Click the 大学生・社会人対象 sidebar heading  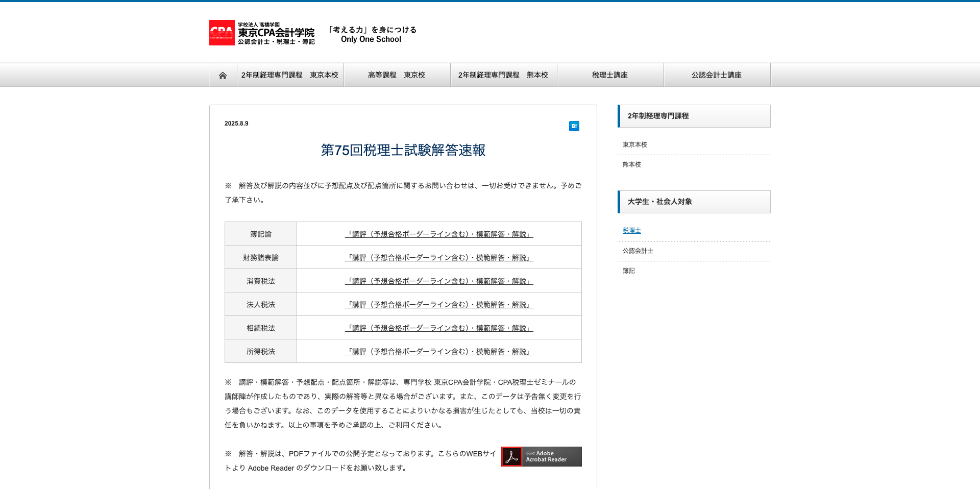click(694, 202)
